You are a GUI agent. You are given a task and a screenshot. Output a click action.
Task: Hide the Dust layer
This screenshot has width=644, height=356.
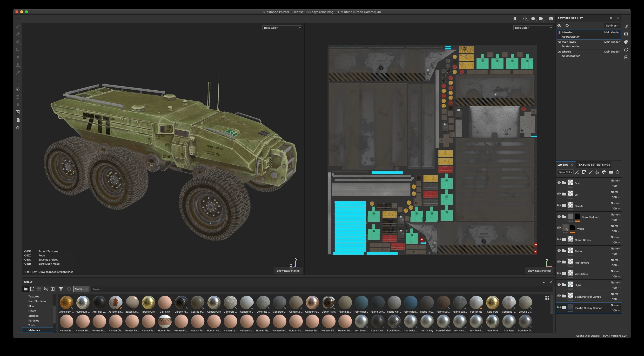[x=559, y=183]
